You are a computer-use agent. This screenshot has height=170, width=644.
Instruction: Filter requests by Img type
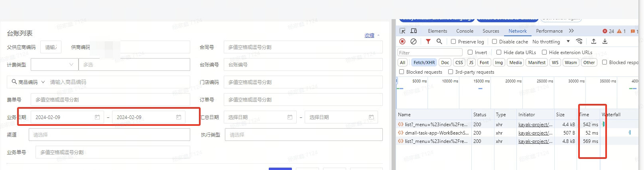coord(499,63)
